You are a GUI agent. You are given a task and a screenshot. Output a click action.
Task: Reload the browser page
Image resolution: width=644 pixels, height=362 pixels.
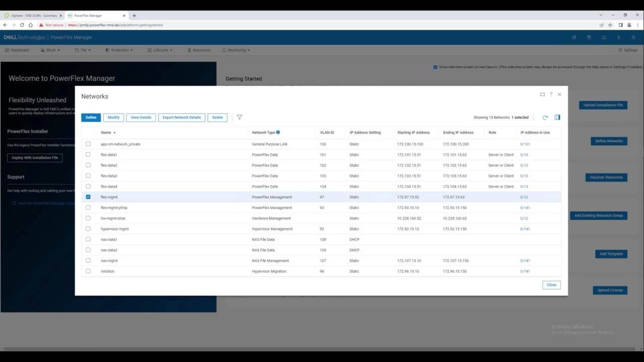[22, 25]
